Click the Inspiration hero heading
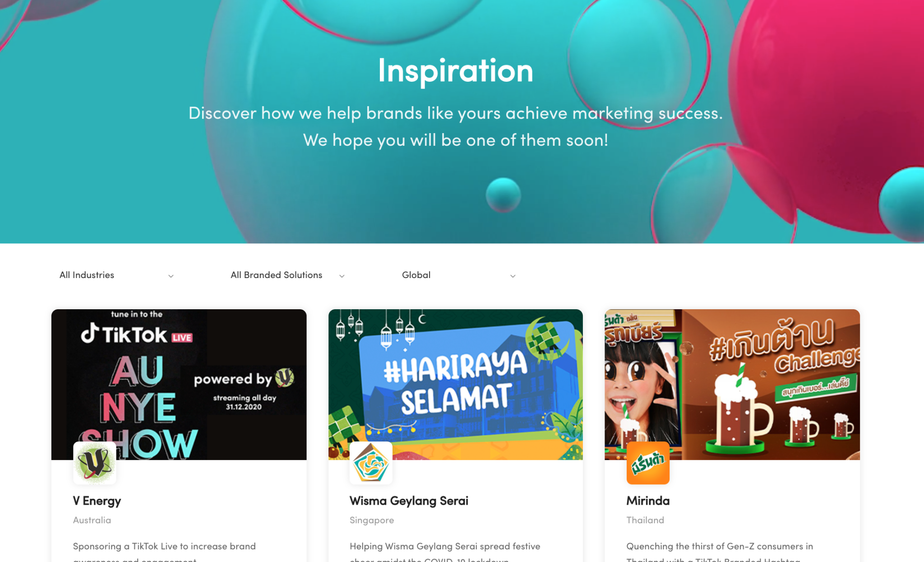 point(456,71)
